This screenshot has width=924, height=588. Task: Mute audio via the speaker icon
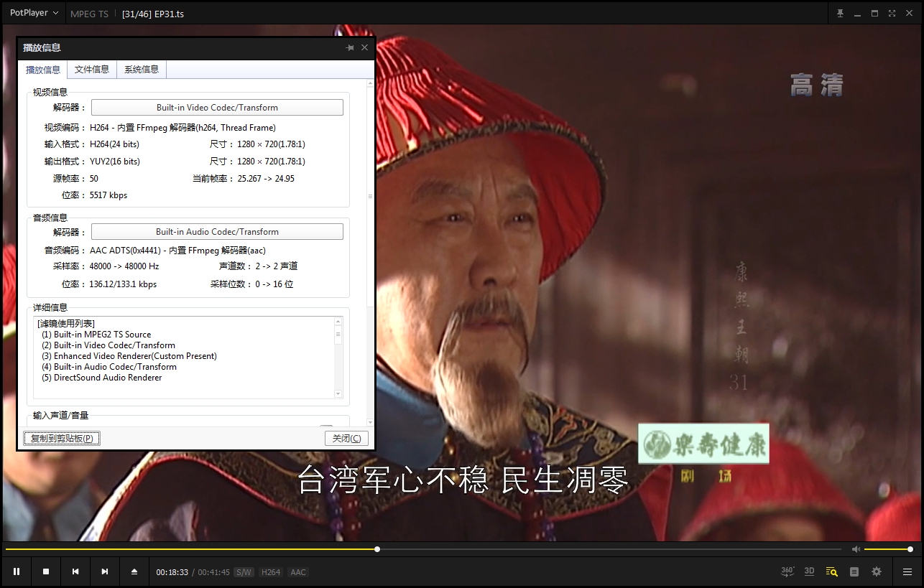click(856, 549)
